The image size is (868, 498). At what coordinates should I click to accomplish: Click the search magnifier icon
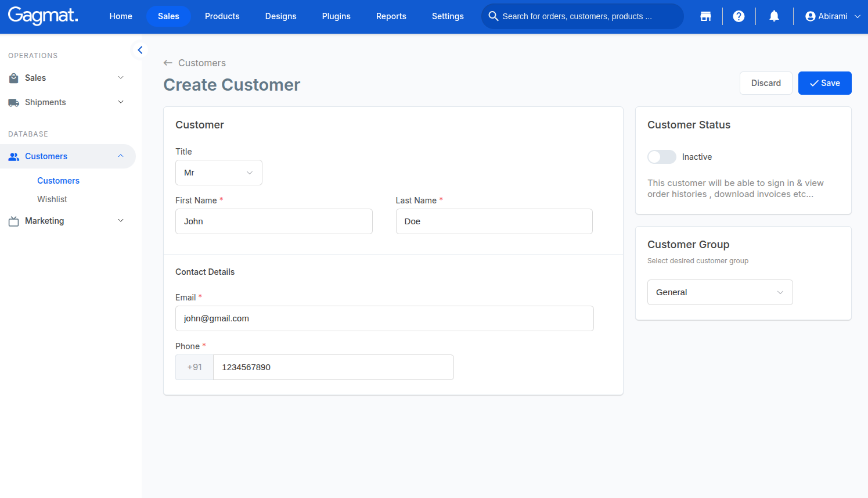point(494,16)
